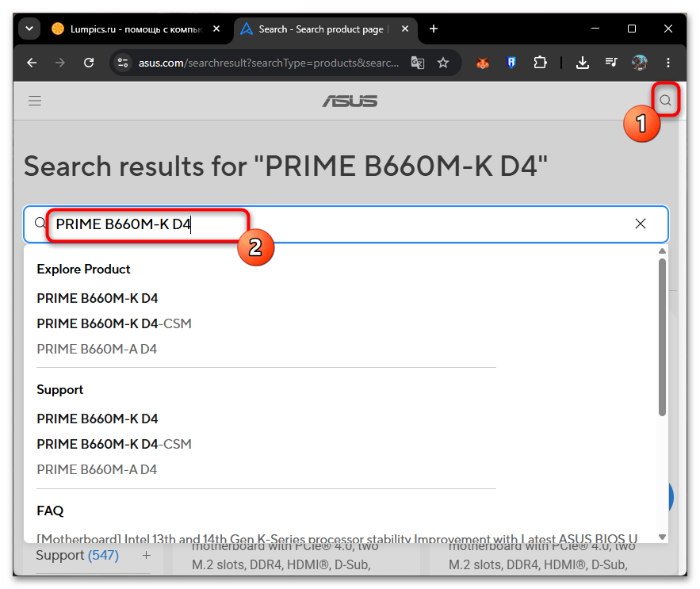
Task: Open a new browser tab
Action: point(433,29)
